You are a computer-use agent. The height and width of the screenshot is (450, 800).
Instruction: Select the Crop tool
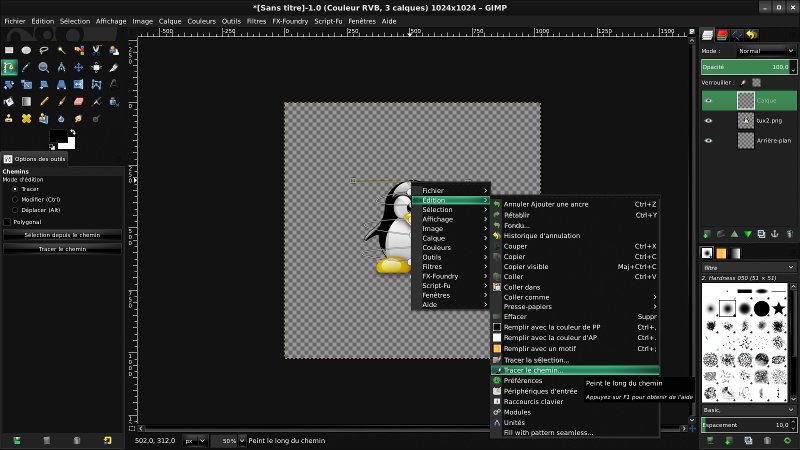pyautogui.click(x=113, y=67)
